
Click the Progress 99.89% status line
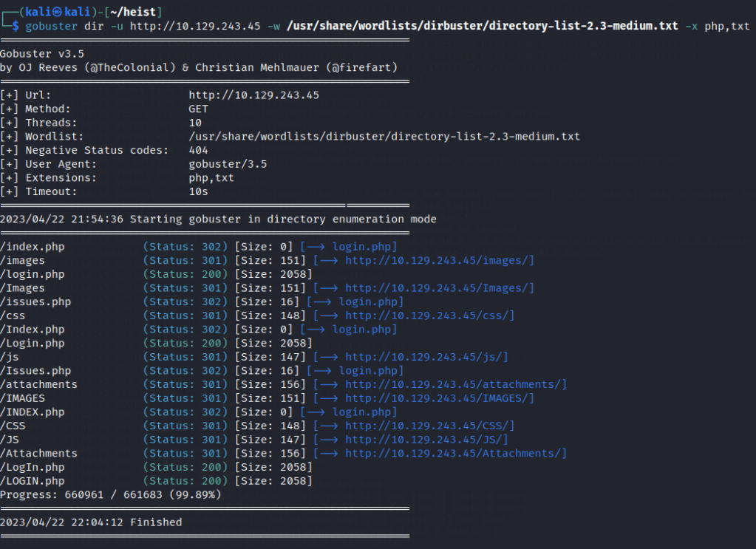click(x=110, y=494)
